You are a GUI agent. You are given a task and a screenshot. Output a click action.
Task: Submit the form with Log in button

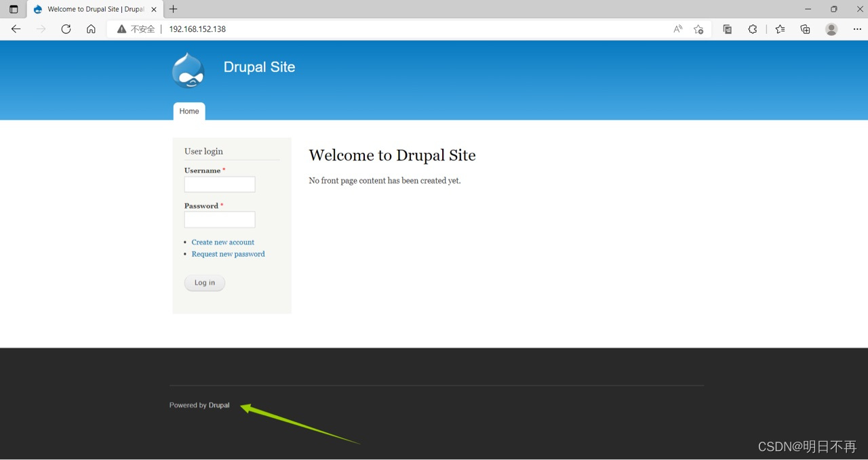click(x=204, y=283)
